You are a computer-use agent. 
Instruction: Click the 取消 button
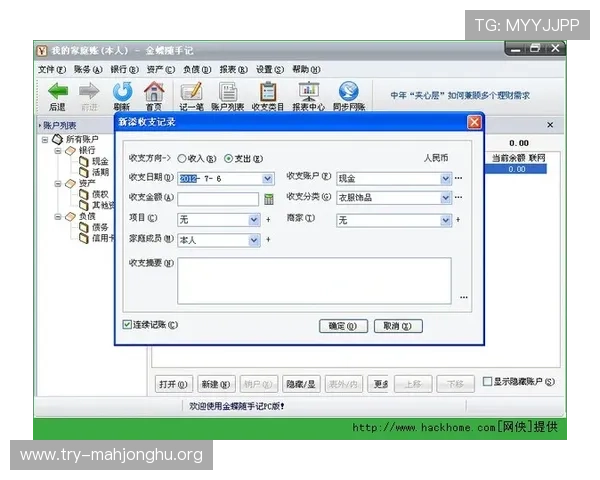[398, 326]
